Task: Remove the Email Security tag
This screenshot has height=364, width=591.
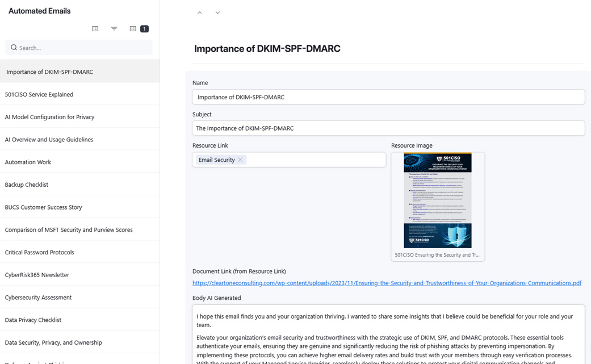Action: tap(240, 160)
